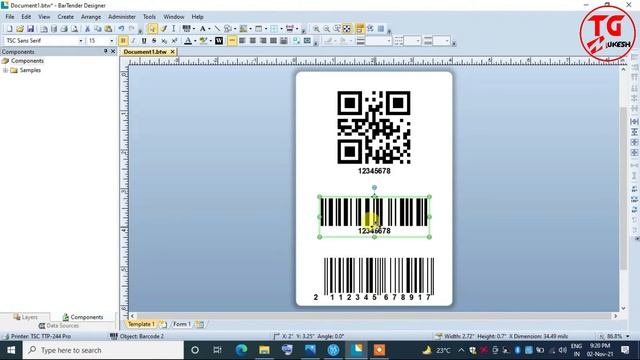Apply superscript formatting
The image size is (640, 360).
click(174, 41)
